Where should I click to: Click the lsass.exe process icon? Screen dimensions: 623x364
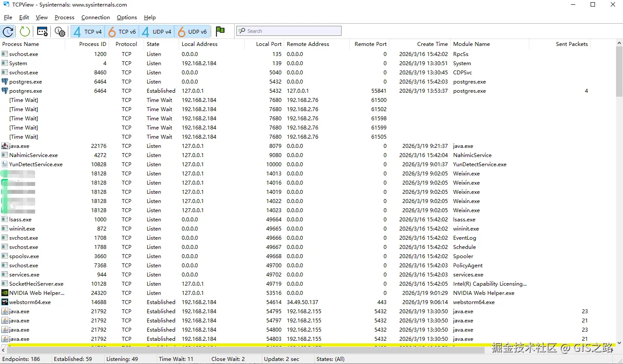(4, 220)
